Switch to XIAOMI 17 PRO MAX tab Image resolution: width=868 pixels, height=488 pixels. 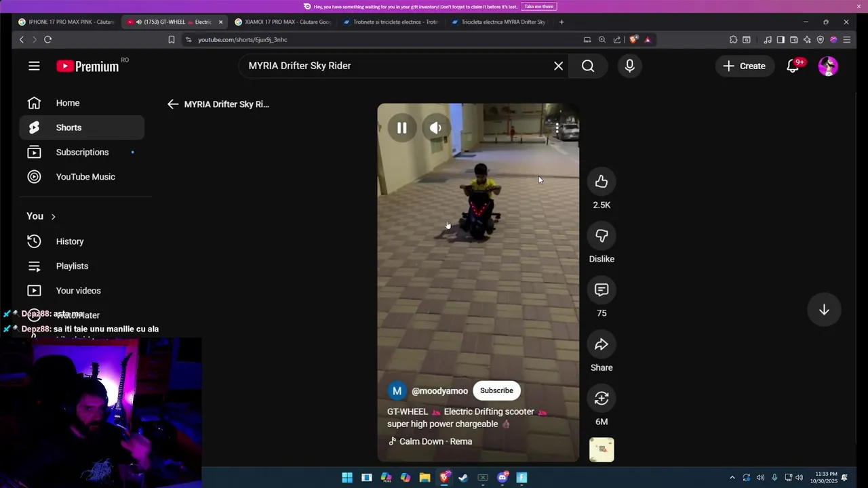point(283,22)
